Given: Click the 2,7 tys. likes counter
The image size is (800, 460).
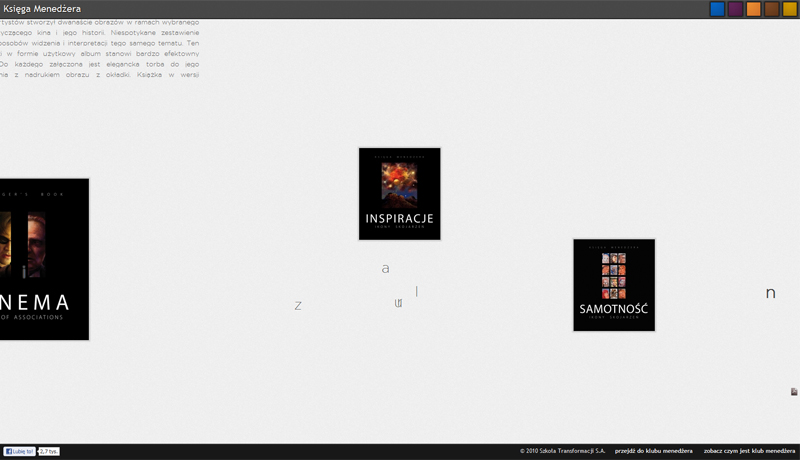Looking at the screenshot, I should click(x=49, y=451).
